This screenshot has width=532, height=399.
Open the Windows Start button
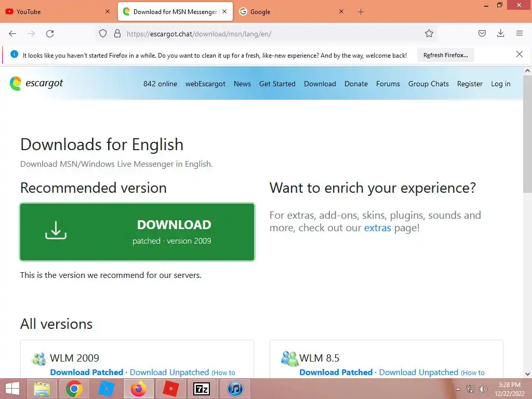pyautogui.click(x=12, y=389)
